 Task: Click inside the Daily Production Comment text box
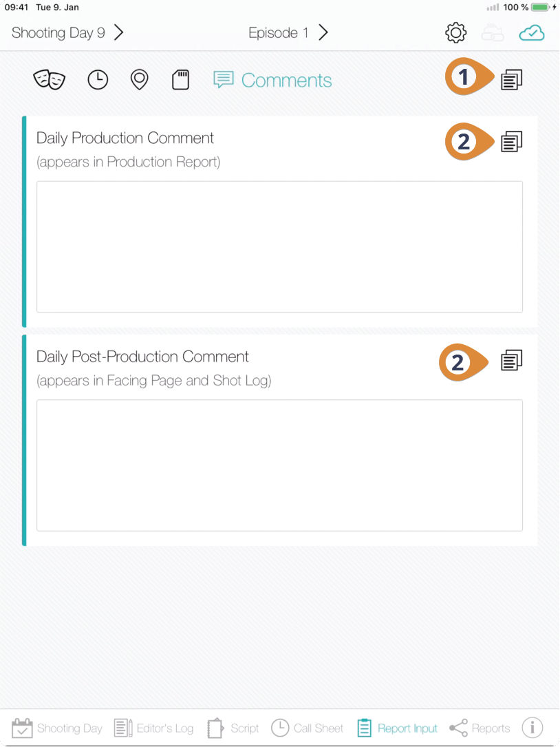coord(279,246)
